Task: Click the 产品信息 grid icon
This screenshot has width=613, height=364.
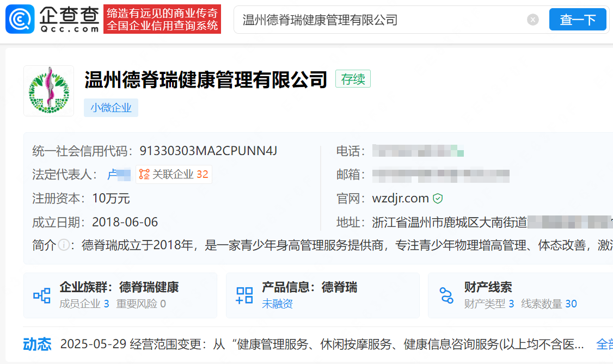Action: click(244, 294)
